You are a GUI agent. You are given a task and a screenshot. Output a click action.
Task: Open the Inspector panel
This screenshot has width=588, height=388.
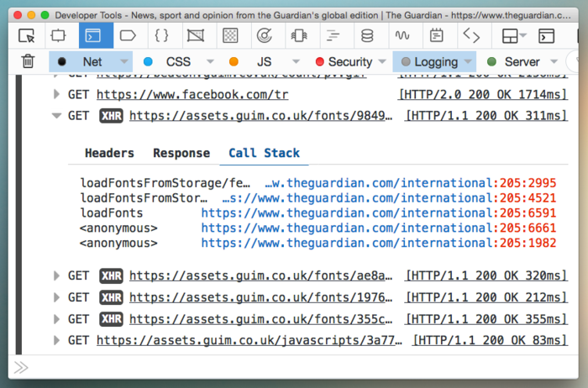(x=59, y=35)
